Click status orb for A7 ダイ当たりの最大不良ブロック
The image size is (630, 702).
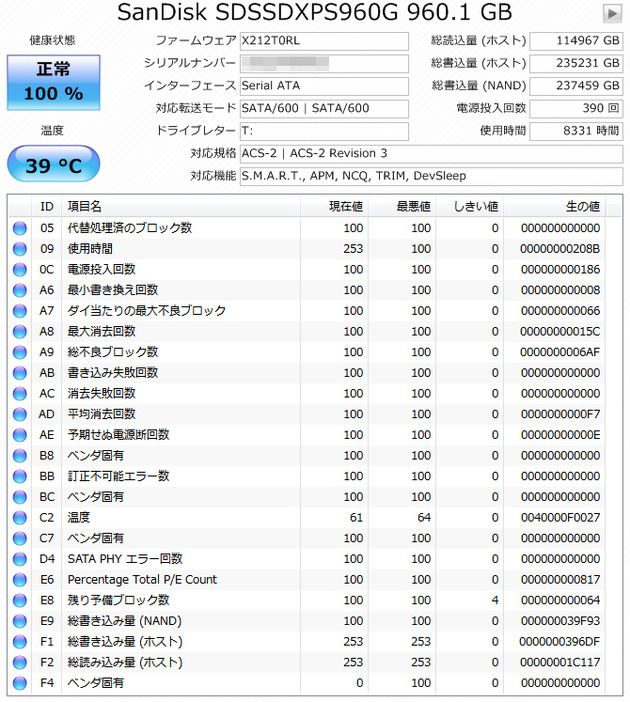click(x=20, y=311)
